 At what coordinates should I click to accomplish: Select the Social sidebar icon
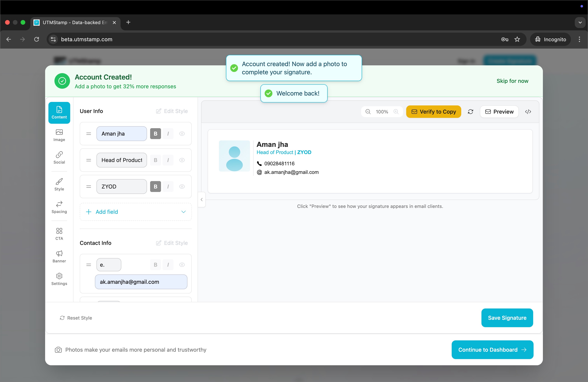59,157
